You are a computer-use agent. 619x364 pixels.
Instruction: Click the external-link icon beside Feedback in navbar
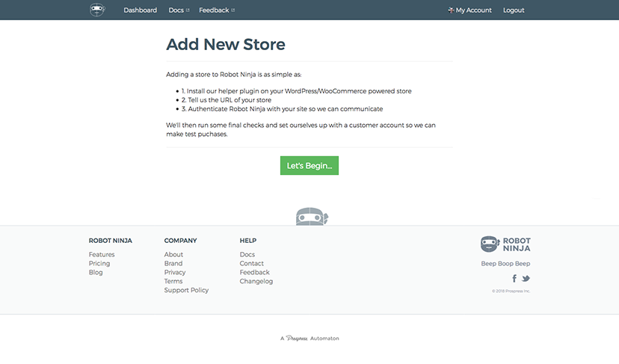[x=233, y=10]
